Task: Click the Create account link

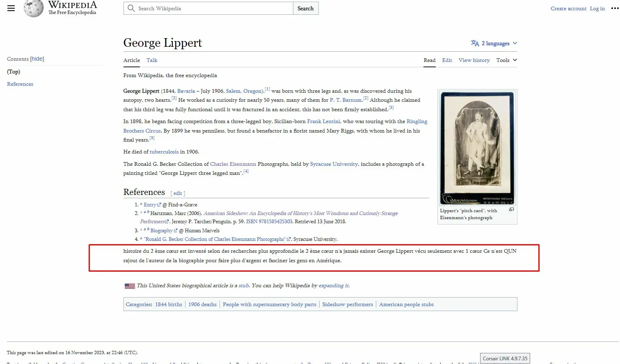Action: pyautogui.click(x=568, y=9)
